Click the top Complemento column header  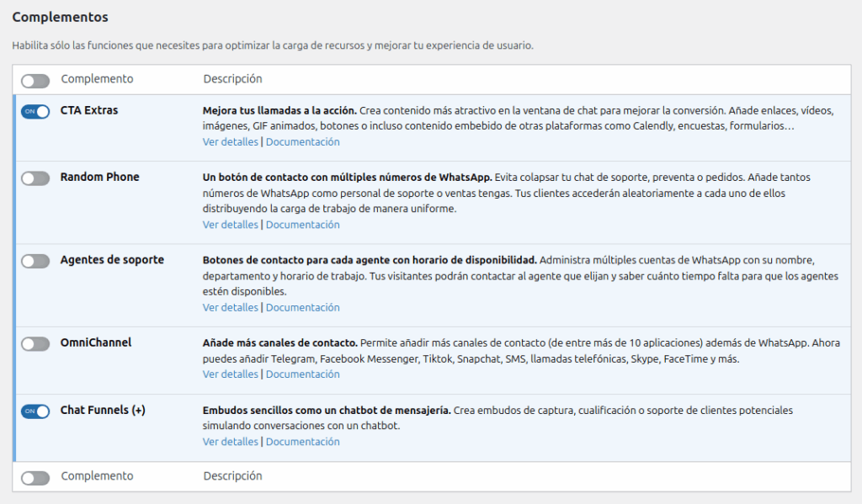(97, 79)
